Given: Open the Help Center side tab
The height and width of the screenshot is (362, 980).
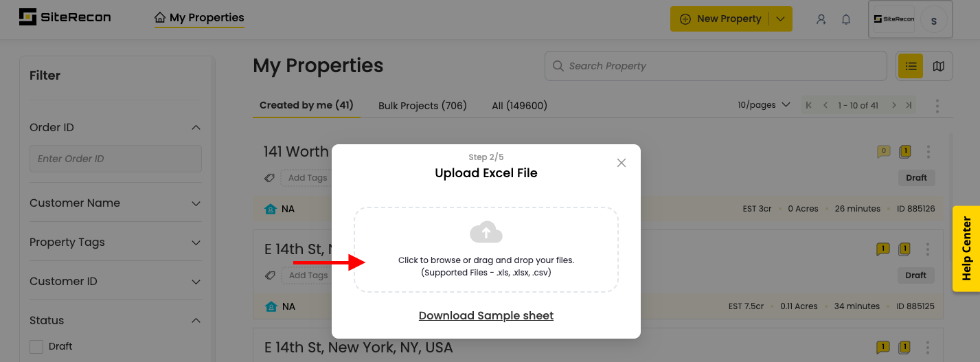Looking at the screenshot, I should tap(966, 249).
